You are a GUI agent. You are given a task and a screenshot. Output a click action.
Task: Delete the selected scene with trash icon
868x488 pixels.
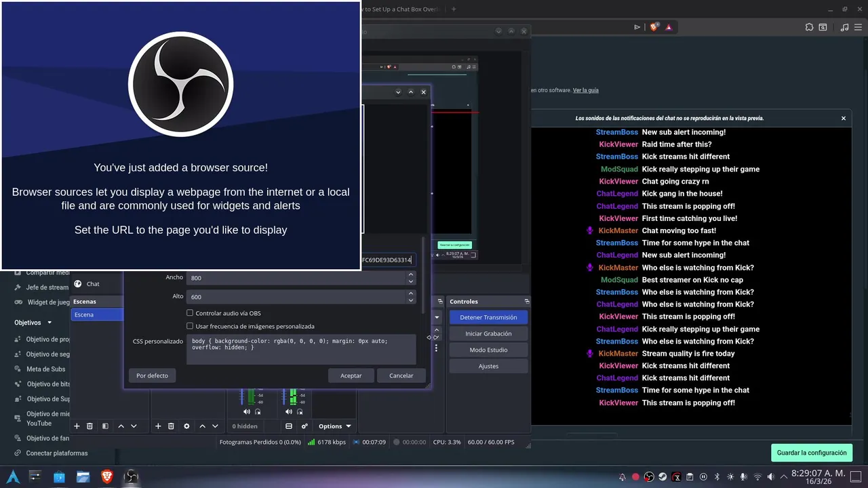[90, 426]
